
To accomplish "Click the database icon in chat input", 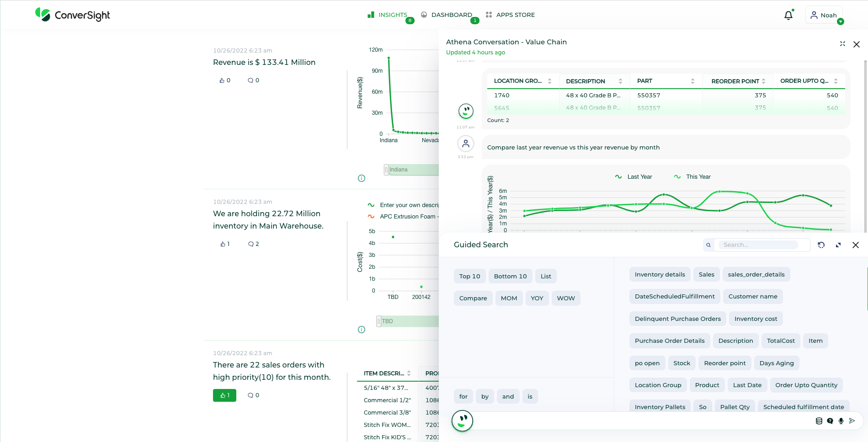I will [819, 421].
